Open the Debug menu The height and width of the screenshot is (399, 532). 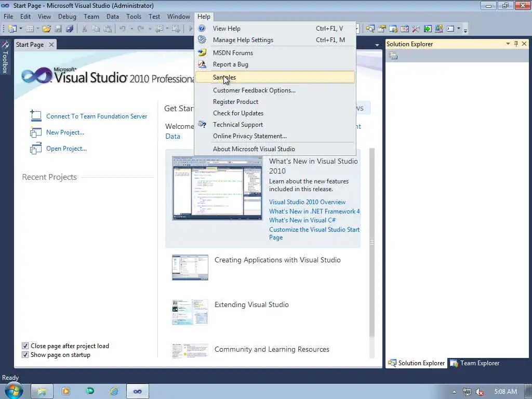67,17
